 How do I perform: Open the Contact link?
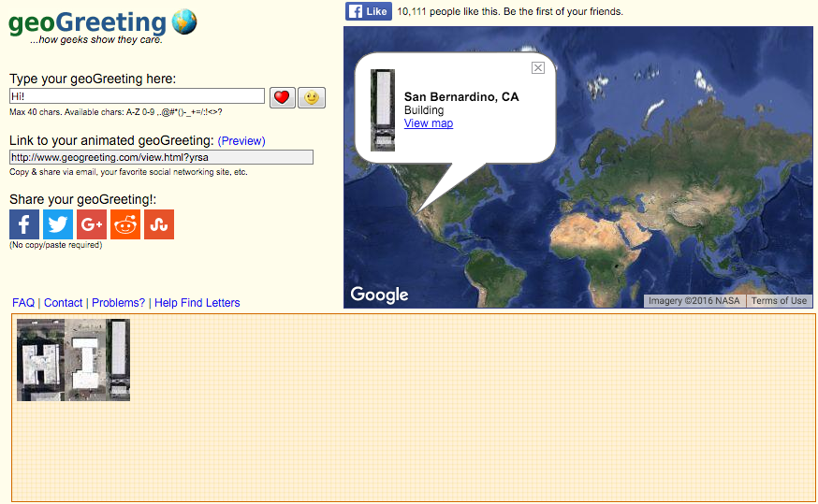(63, 303)
